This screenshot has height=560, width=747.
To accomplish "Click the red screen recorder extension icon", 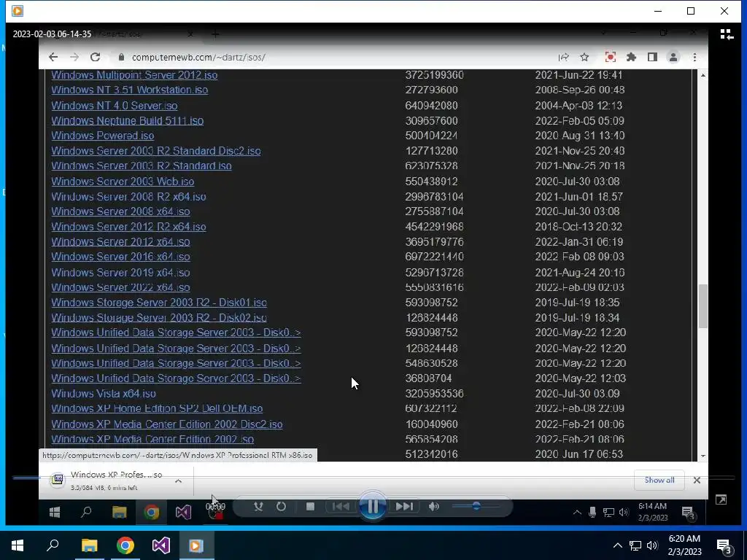I will pyautogui.click(x=611, y=57).
